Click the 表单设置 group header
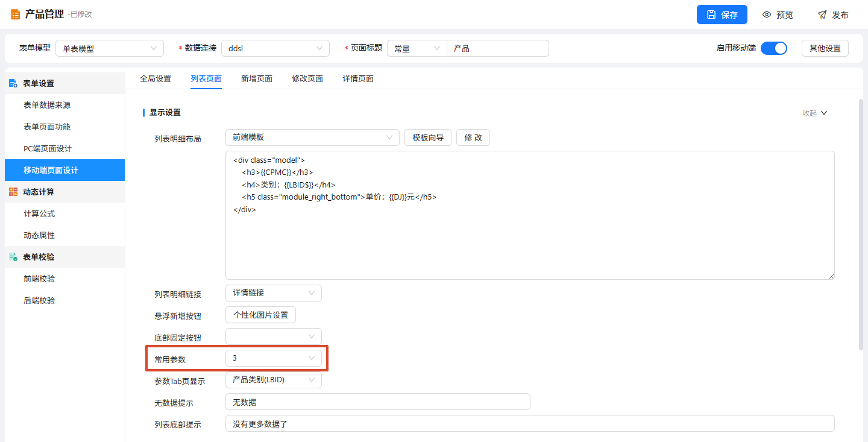The image size is (868, 442). [64, 83]
